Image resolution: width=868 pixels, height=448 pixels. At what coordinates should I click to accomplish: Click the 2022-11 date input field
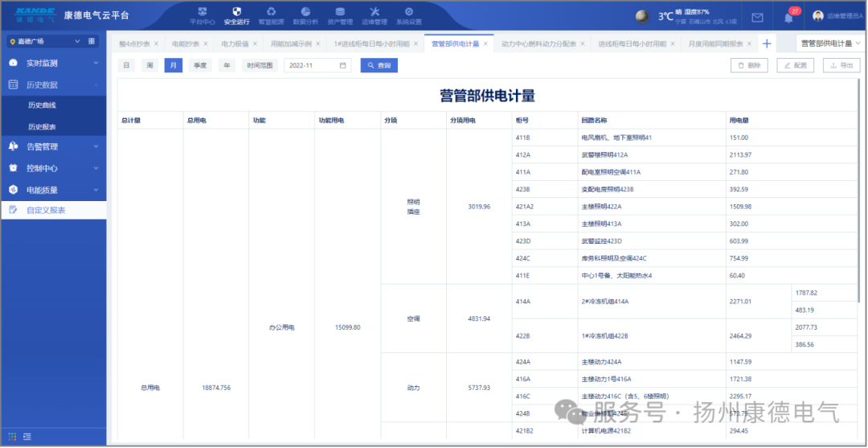click(311, 65)
